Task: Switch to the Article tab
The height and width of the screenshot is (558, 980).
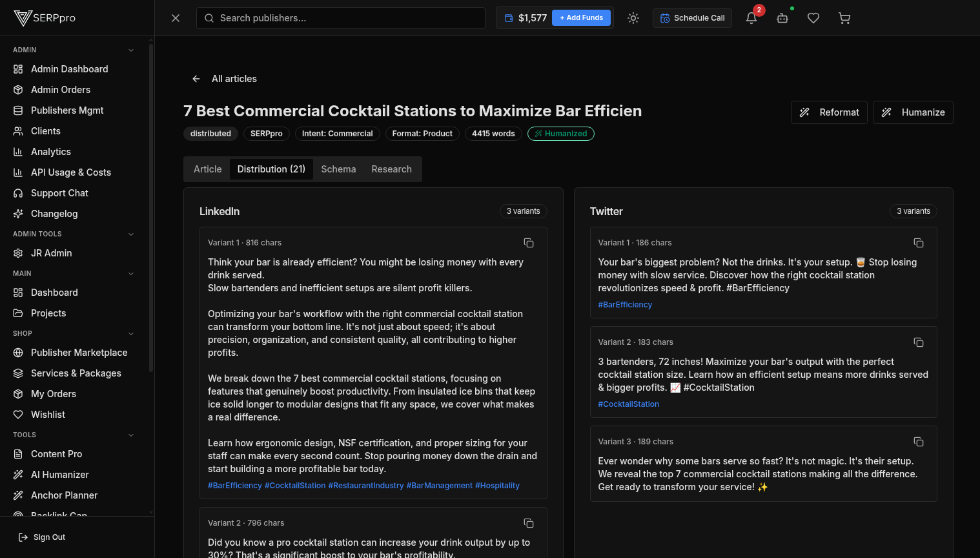Action: pos(207,169)
